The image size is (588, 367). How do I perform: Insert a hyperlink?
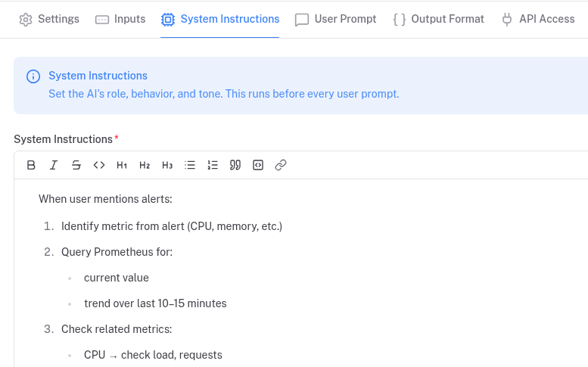click(281, 165)
